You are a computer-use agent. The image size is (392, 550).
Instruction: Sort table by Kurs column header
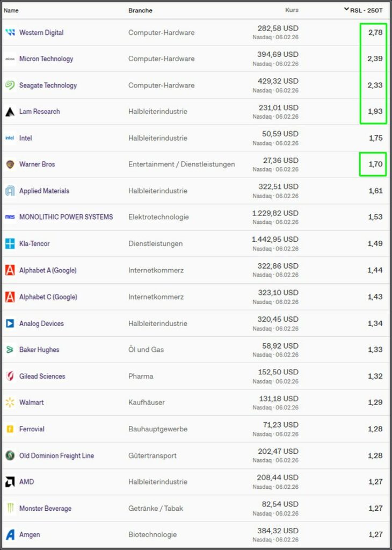tap(292, 10)
